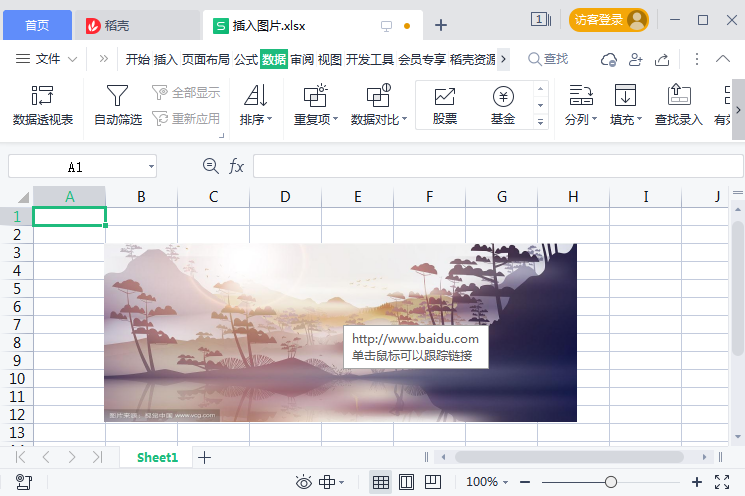Image resolution: width=745 pixels, height=496 pixels.
Task: Open the more options vertical dots menu
Action: pos(697,59)
